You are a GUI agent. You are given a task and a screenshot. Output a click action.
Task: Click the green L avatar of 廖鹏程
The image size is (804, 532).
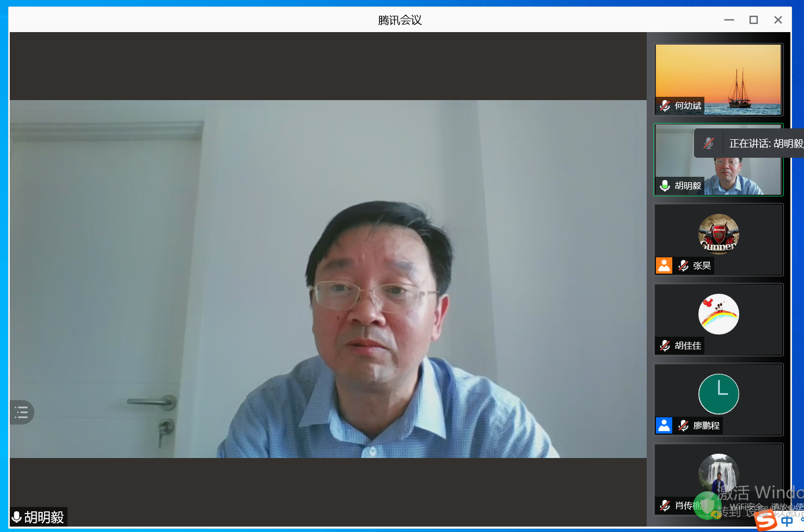point(719,394)
